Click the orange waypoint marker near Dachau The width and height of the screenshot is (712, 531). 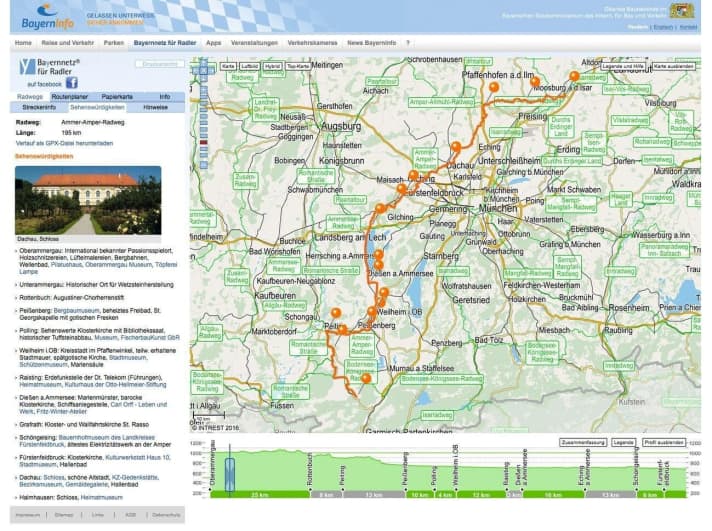456,147
